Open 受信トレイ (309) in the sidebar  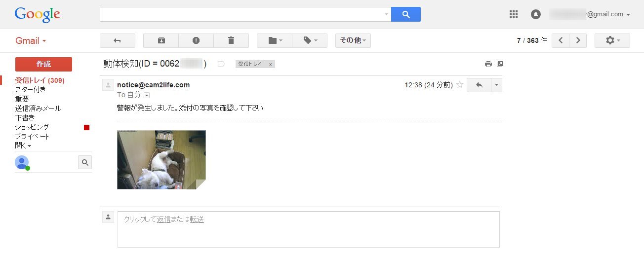(x=40, y=80)
